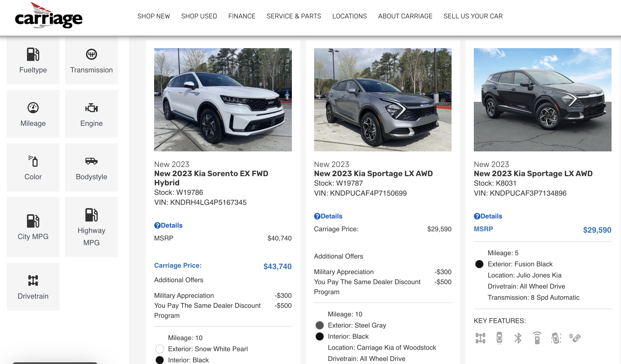Open the ABOUT CARRIAGE menu
Viewport: 621px width, 364px height.
point(405,16)
